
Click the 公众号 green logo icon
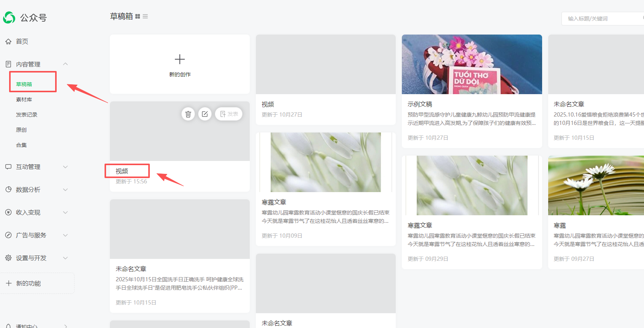9,17
